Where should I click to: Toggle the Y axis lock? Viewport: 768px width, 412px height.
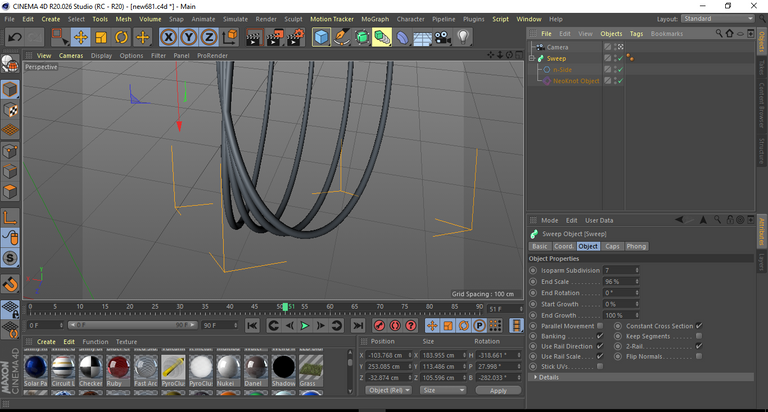189,37
